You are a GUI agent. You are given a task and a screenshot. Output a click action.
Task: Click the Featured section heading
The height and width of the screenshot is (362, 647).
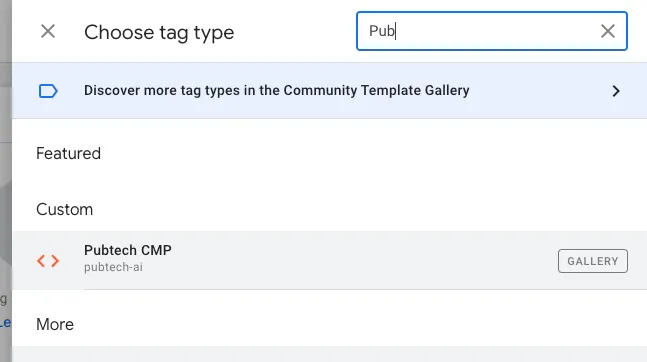coord(68,154)
